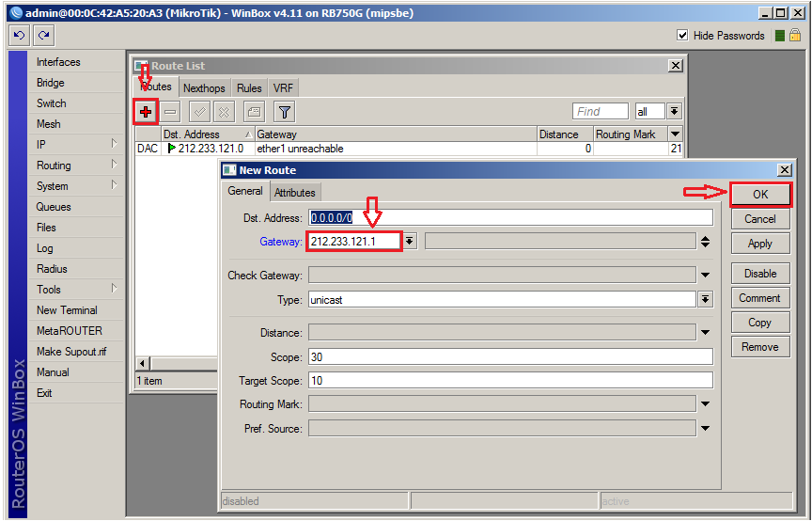Open the Filter funnel icon

285,112
